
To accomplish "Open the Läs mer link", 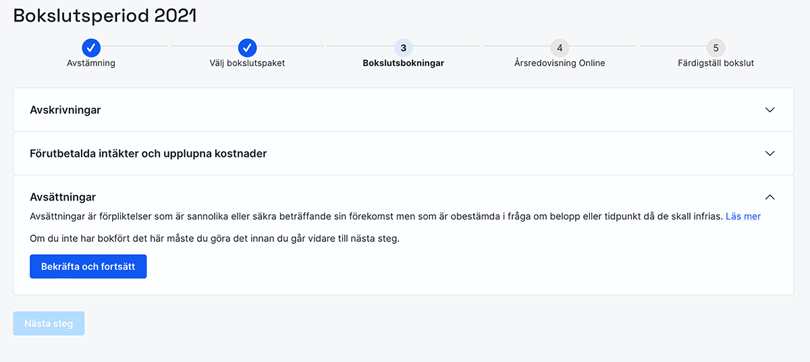I will [x=743, y=216].
